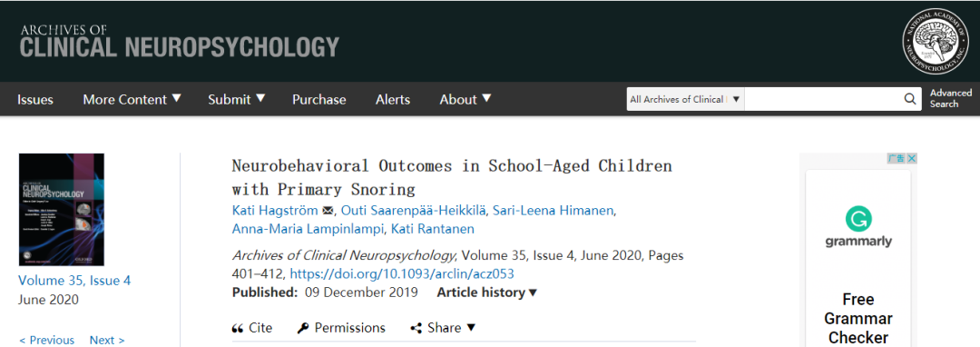This screenshot has height=347, width=980.
Task: Click the Share network icon
Action: coord(416,328)
